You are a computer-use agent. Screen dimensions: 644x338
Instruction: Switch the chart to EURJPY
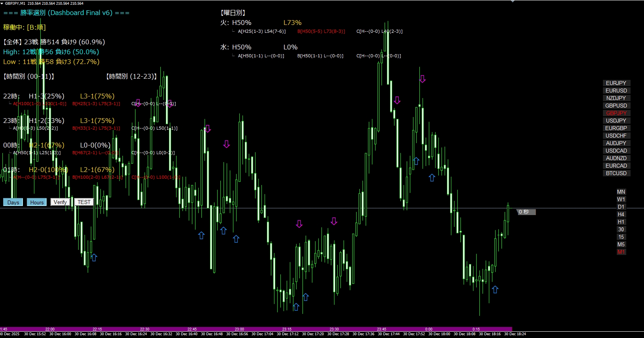coord(616,83)
